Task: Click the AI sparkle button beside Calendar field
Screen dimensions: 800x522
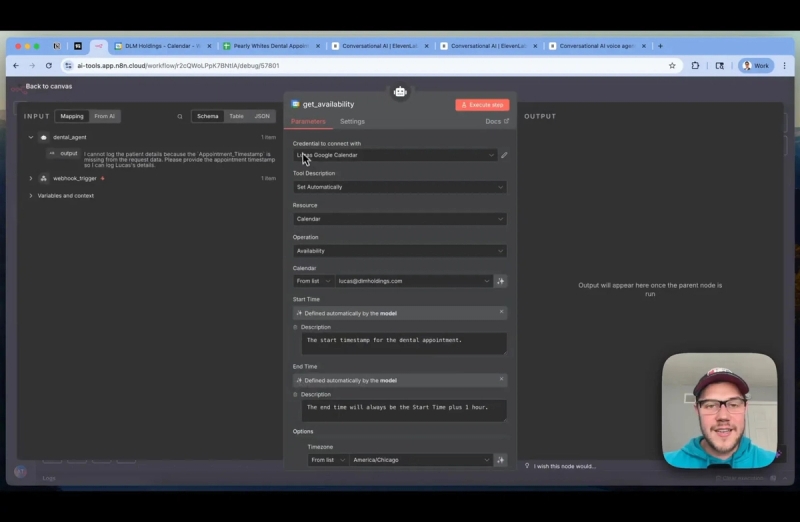Action: tap(501, 281)
